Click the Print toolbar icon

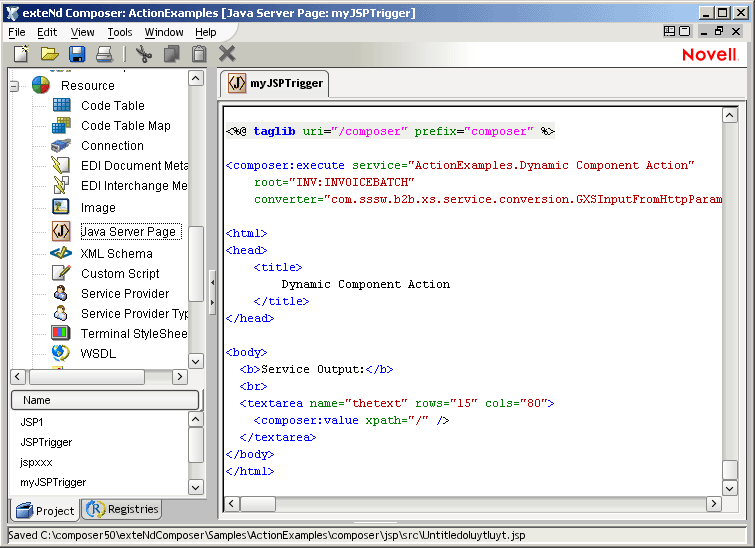(104, 54)
